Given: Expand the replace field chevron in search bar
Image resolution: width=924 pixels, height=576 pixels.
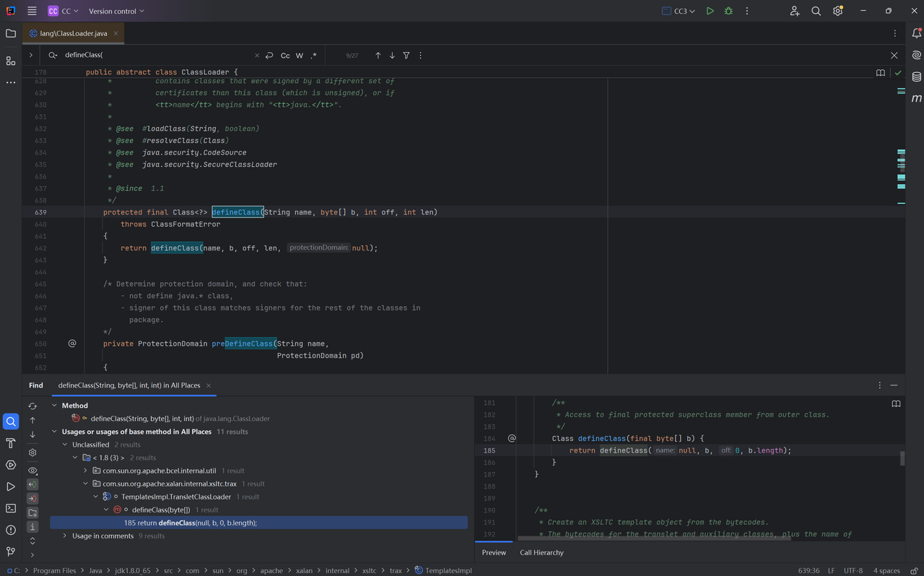Looking at the screenshot, I should [x=30, y=55].
